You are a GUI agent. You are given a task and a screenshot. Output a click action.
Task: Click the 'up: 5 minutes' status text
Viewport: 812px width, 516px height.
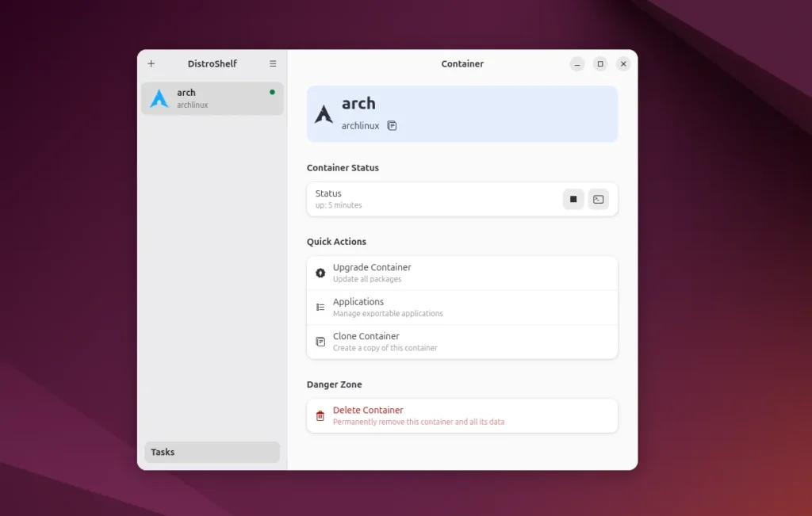point(339,205)
